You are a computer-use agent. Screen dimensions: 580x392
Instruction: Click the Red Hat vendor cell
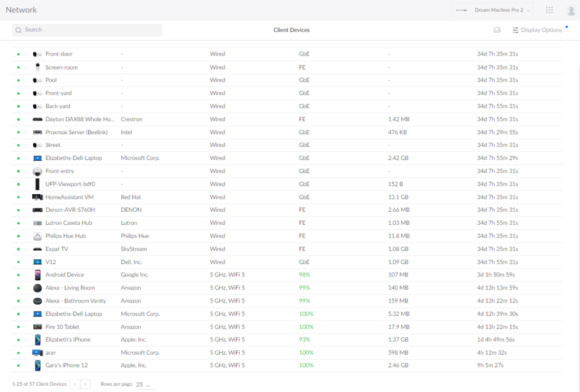131,197
